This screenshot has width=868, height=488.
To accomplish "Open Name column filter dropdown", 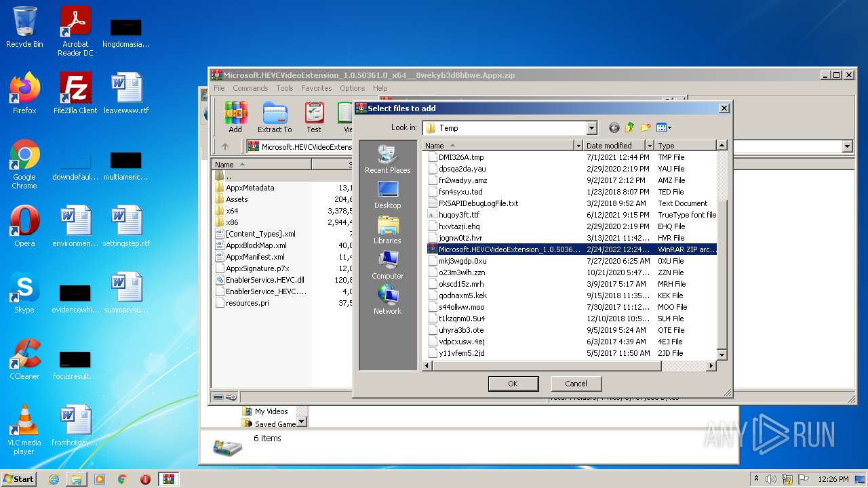I will tap(578, 146).
